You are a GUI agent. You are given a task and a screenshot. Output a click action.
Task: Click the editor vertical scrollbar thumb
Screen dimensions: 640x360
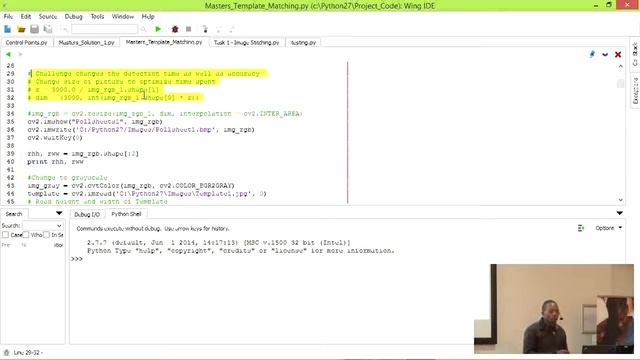[620, 83]
